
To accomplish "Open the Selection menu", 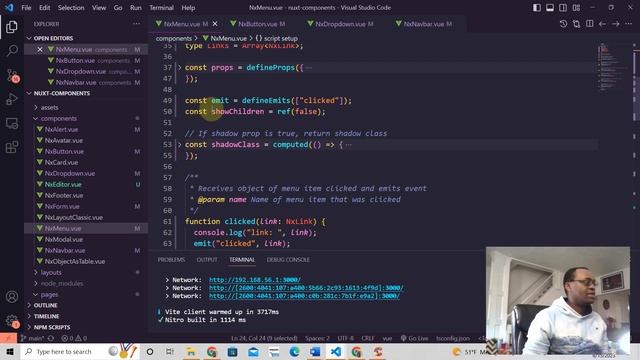I will 71,8.
